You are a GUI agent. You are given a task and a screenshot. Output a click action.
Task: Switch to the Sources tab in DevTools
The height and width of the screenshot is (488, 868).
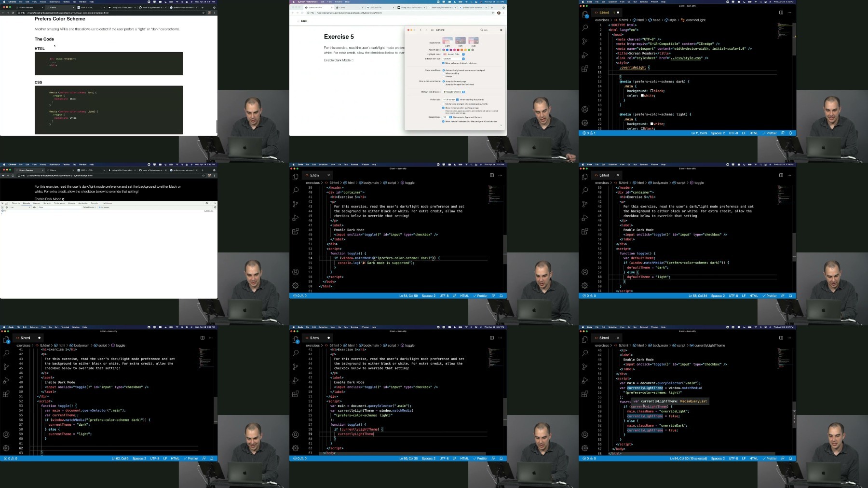[37, 203]
